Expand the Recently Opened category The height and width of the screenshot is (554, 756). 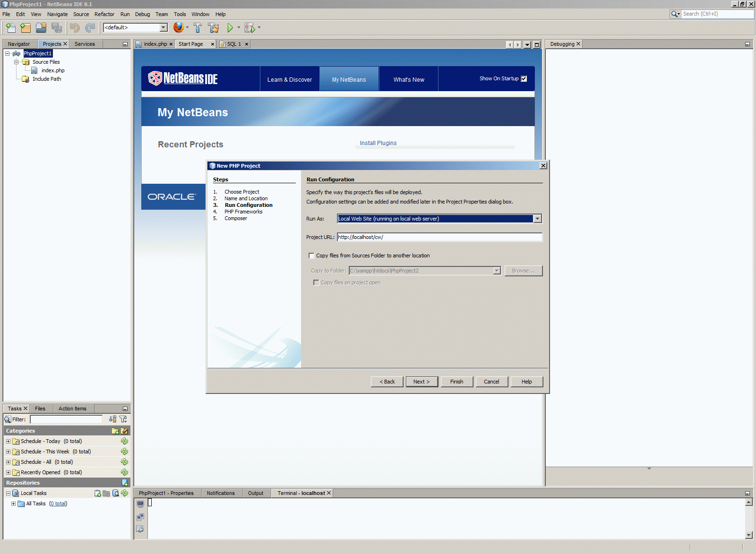8,472
